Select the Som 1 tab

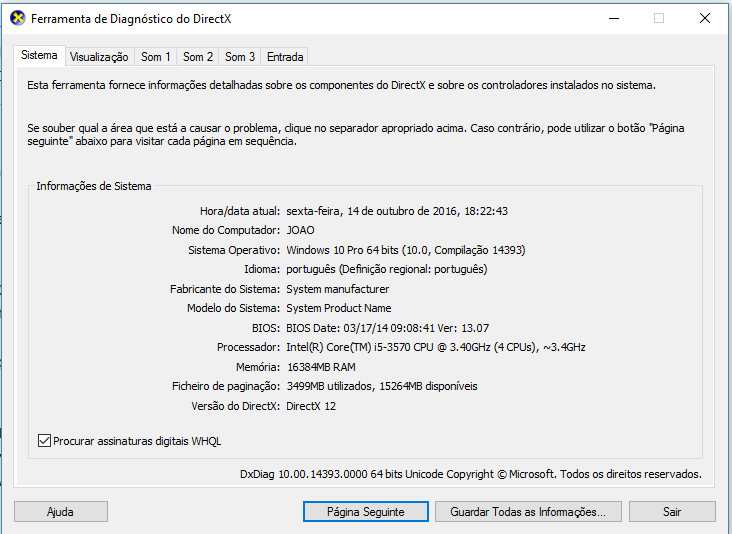click(x=155, y=57)
